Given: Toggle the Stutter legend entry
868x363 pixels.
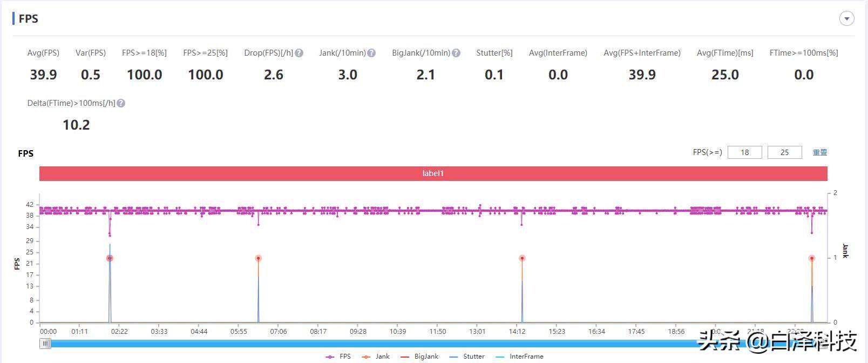Looking at the screenshot, I should 467,357.
